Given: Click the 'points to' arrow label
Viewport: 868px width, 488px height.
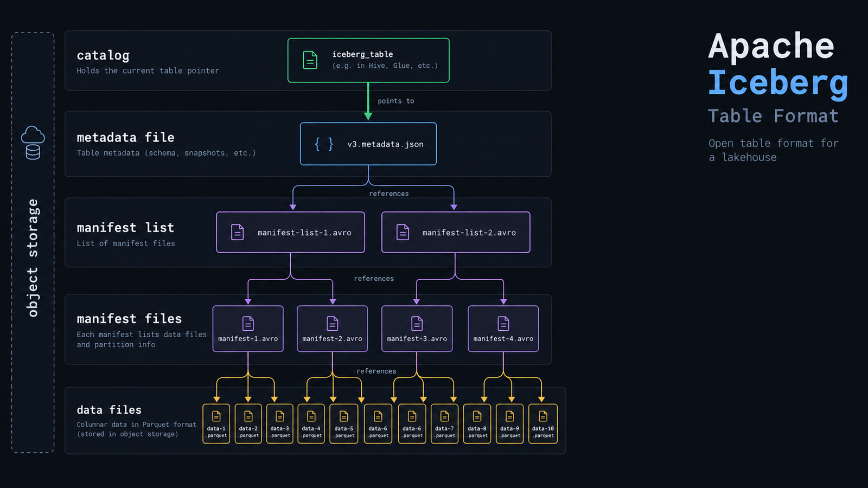Looking at the screenshot, I should coord(396,101).
